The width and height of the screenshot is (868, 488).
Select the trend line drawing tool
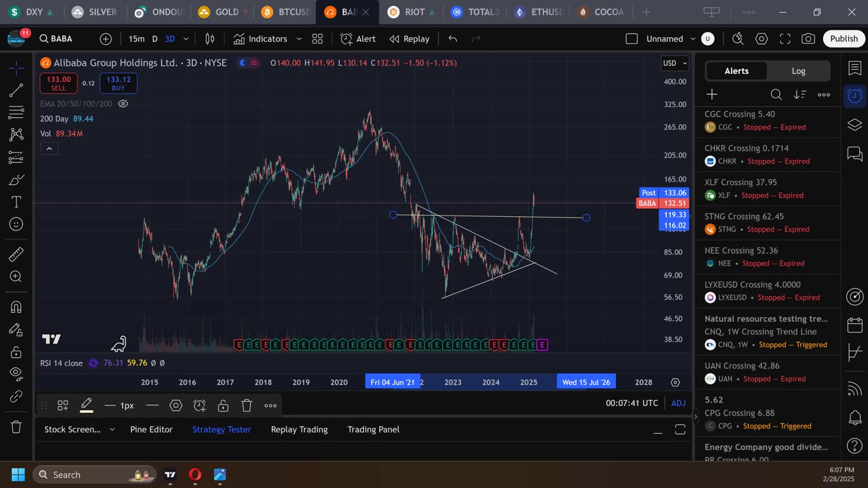click(x=16, y=90)
